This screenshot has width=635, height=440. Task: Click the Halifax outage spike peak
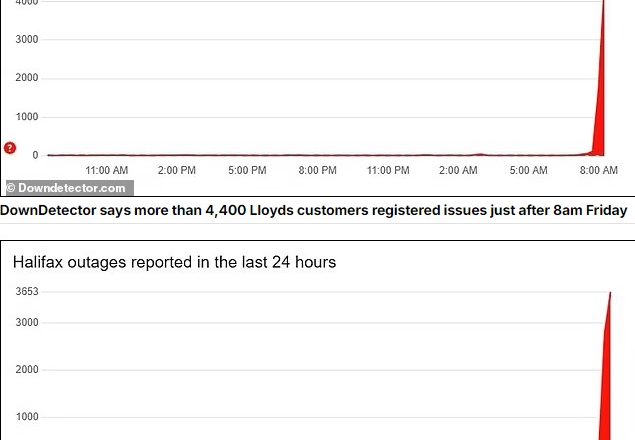tap(610, 293)
